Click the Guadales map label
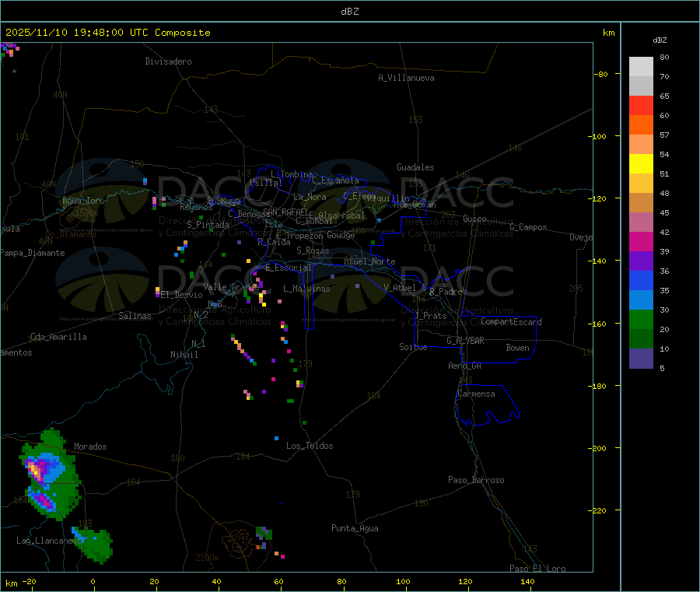700x592 pixels. (x=415, y=167)
